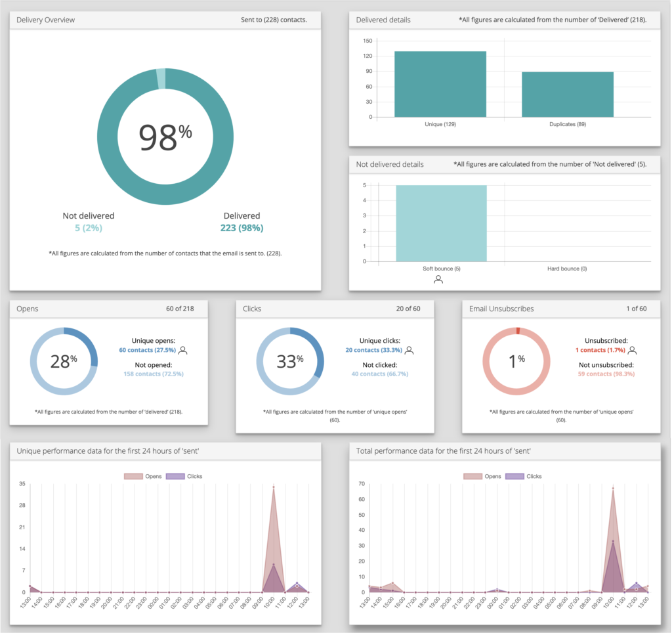
Task: Click the 1% unsubscribes donut chart
Action: pos(516,361)
